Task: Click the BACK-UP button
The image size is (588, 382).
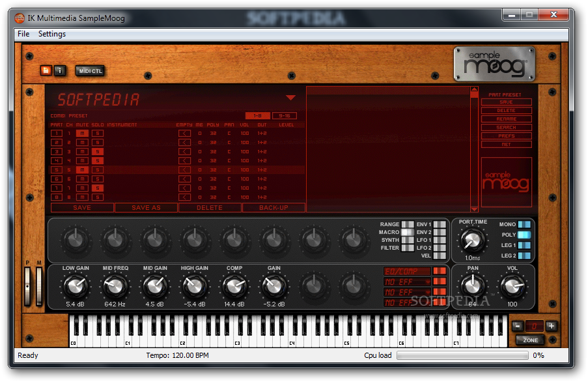Action: pos(273,207)
